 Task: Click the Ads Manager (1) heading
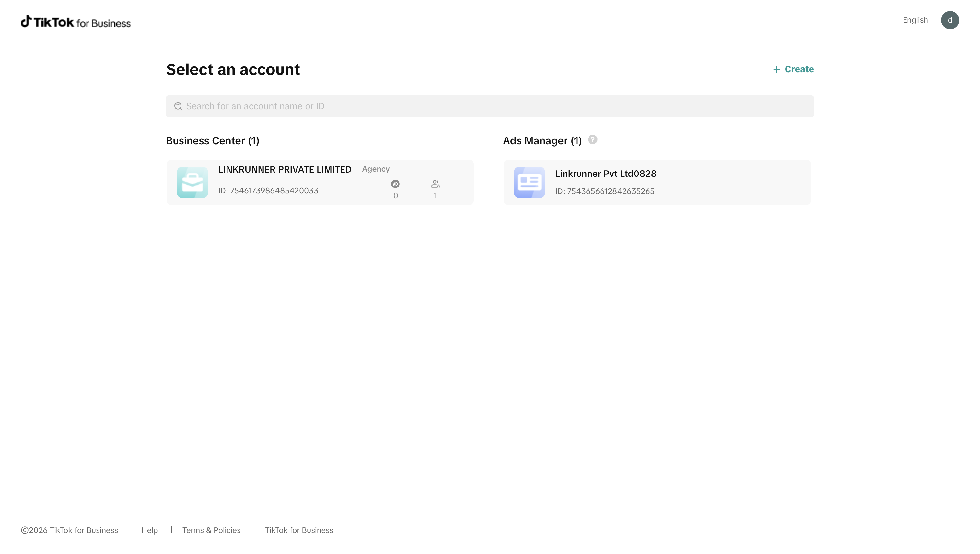click(x=542, y=141)
